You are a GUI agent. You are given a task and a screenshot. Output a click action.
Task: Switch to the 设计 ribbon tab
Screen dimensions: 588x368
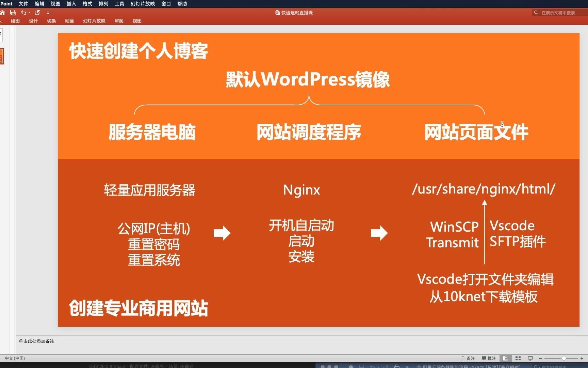(x=33, y=21)
